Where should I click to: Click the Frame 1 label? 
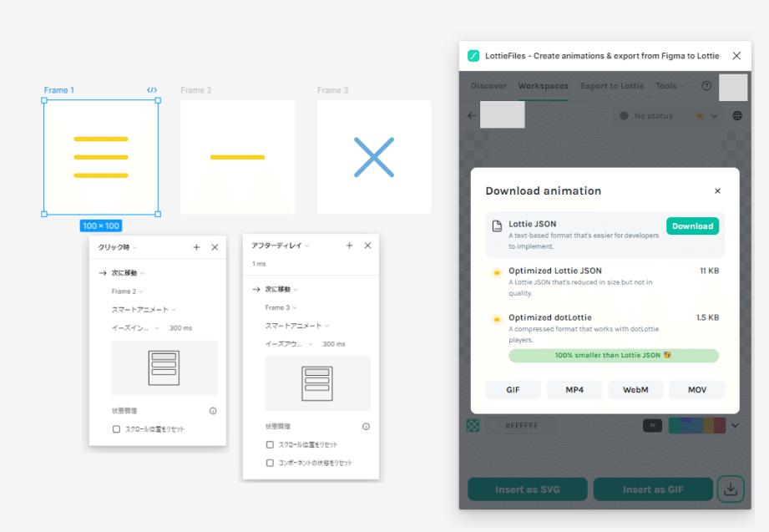58,90
